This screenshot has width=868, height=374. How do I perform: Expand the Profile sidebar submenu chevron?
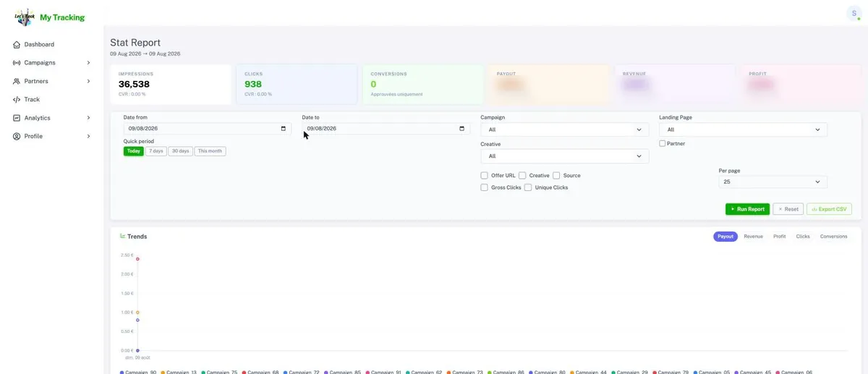tap(88, 136)
